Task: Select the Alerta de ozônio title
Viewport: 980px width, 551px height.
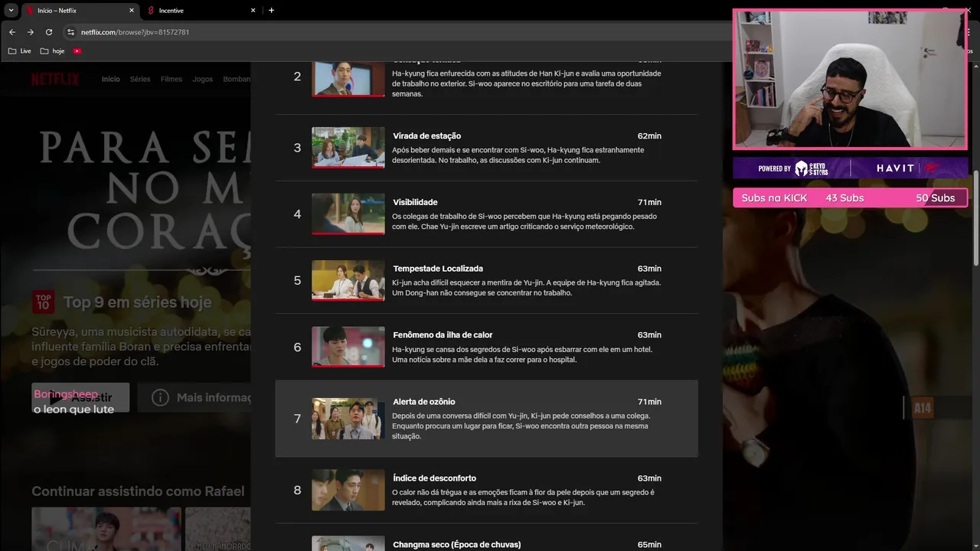Action: pos(424,402)
